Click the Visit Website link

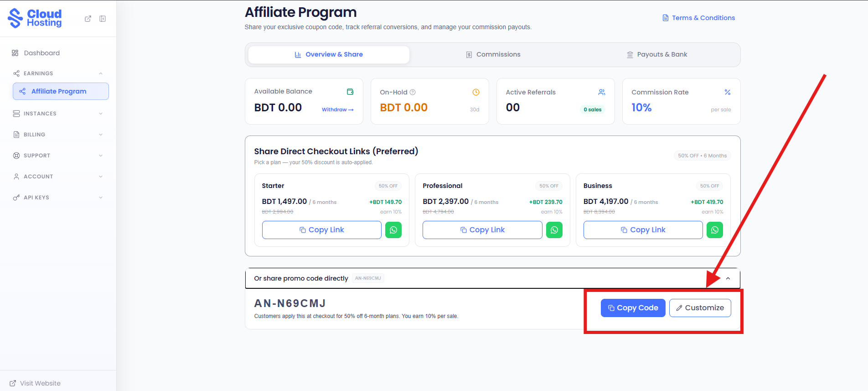(35, 383)
